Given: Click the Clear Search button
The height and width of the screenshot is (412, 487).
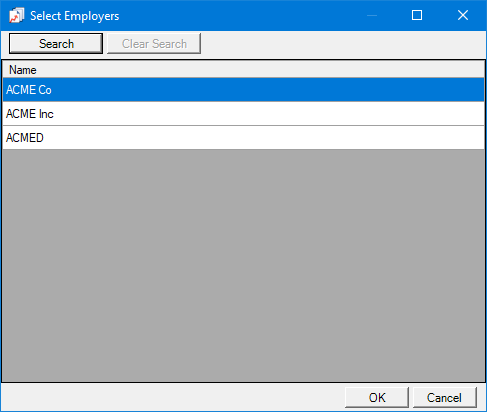Looking at the screenshot, I should (154, 43).
